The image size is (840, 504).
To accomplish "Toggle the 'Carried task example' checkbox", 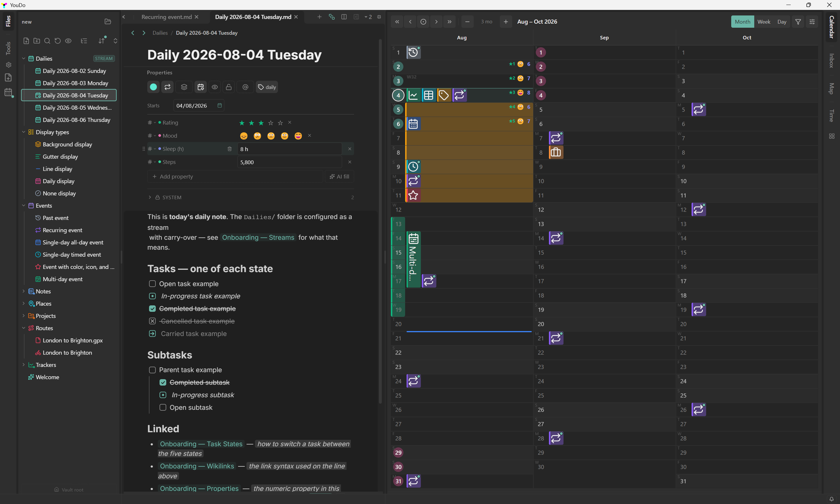I will [153, 333].
